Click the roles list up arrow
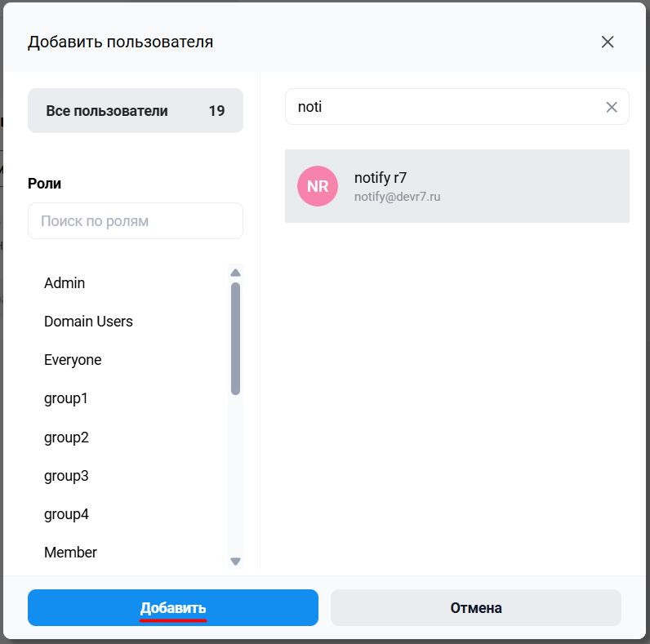The width and height of the screenshot is (650, 644). coord(235,273)
